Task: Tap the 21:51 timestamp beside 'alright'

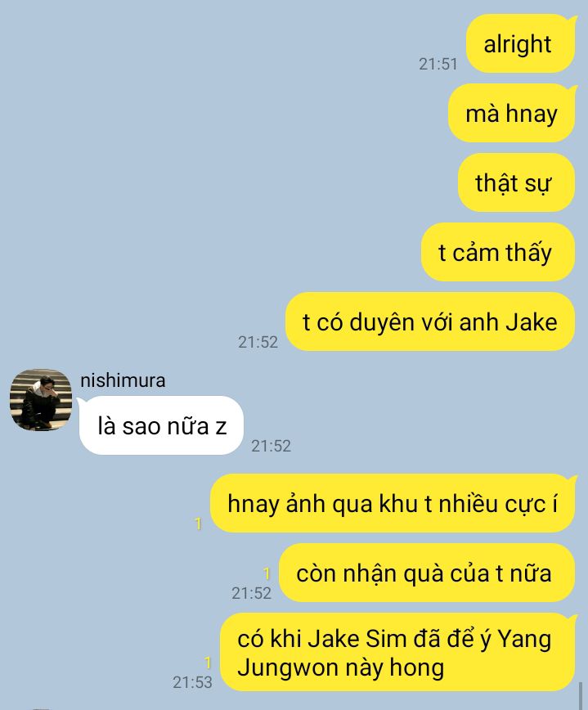Action: [x=438, y=65]
